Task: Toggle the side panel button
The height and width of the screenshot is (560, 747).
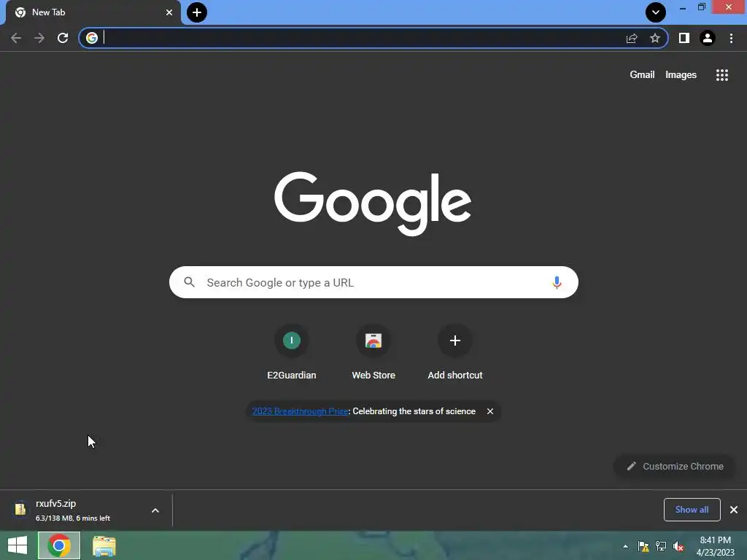Action: pyautogui.click(x=684, y=38)
